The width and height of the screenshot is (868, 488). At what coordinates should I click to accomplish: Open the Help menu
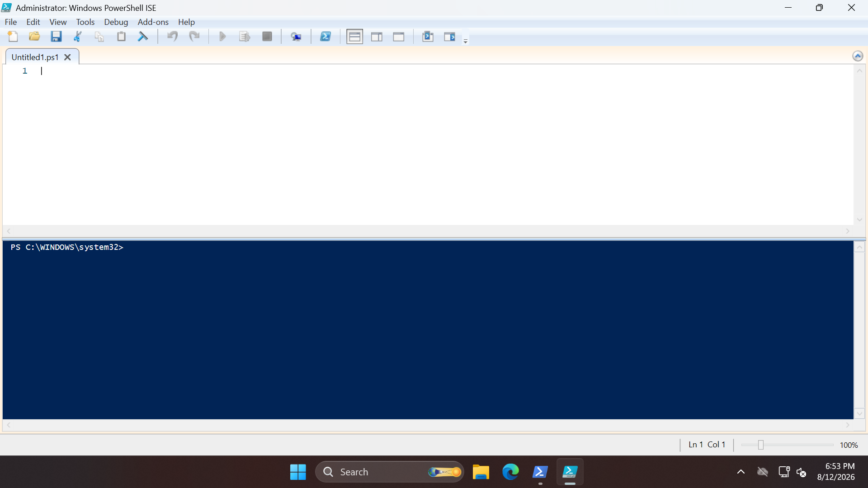(x=186, y=22)
